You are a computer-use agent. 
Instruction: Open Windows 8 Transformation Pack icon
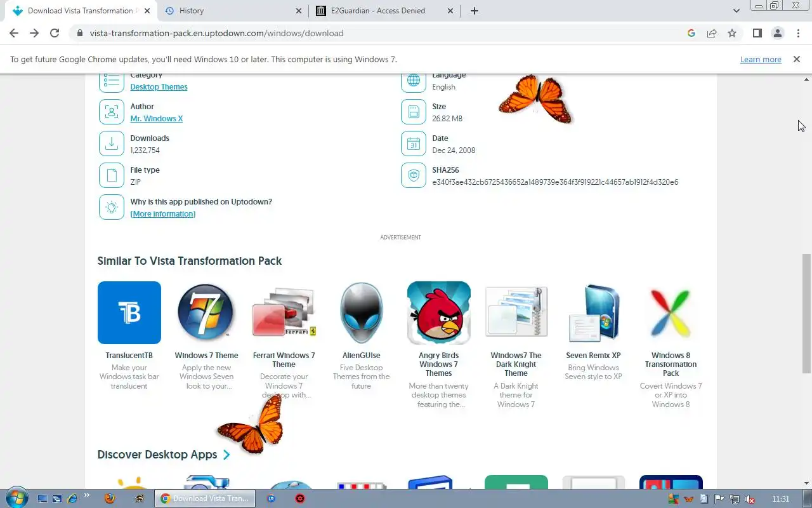point(671,312)
